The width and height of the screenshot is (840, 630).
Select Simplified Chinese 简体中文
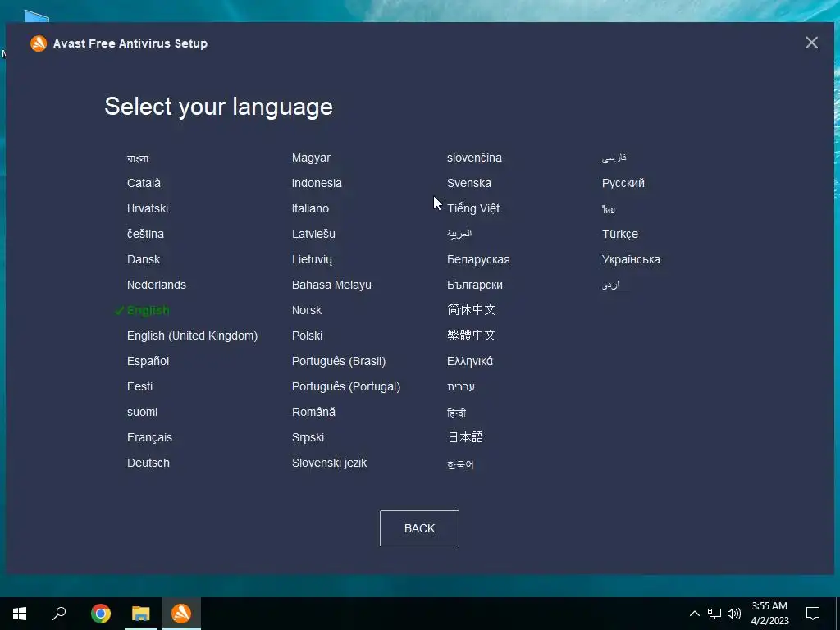(472, 309)
